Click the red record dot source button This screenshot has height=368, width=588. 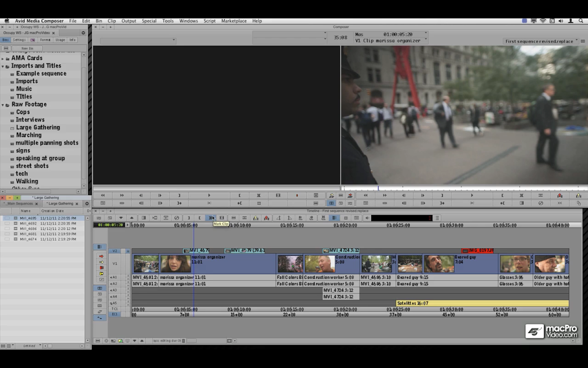point(297,195)
